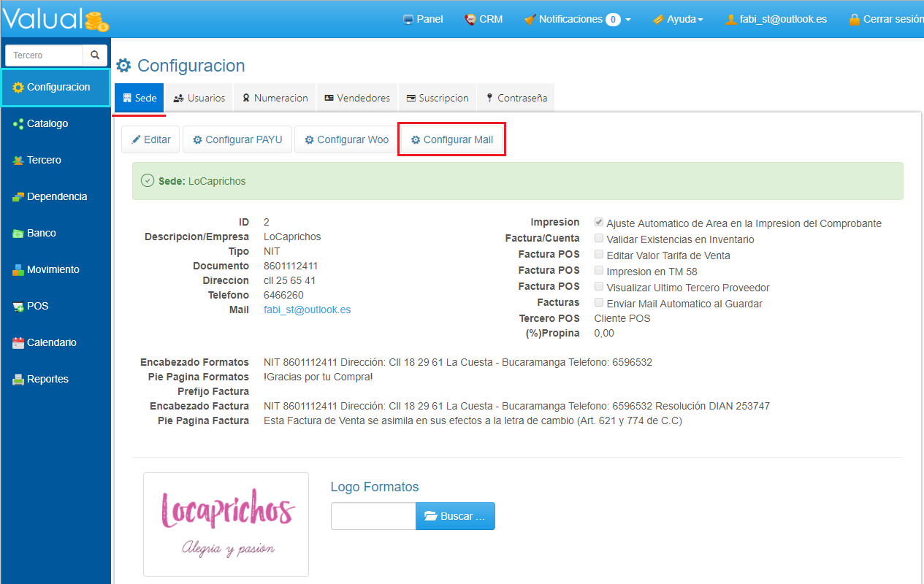The image size is (924, 584).
Task: Switch to the Numeracion tab
Action: tap(275, 98)
